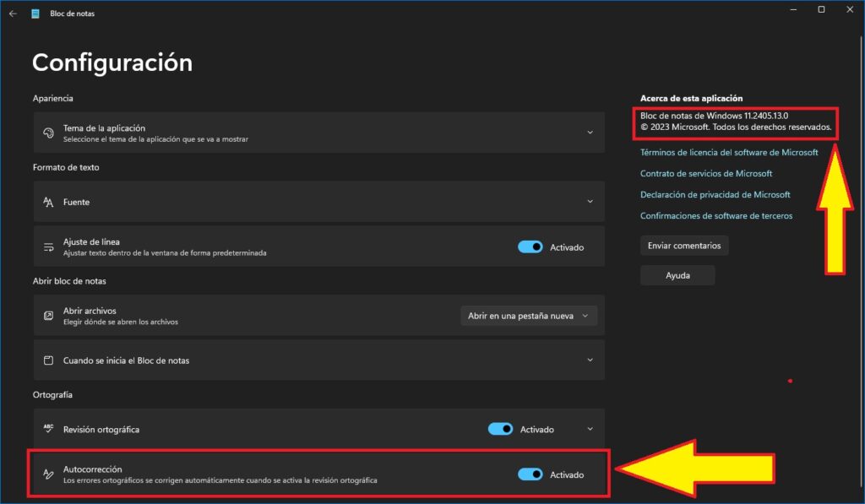Screen dimensions: 865x504
Task: Open Contrato de servicios de Microsoft link
Action: click(x=705, y=173)
